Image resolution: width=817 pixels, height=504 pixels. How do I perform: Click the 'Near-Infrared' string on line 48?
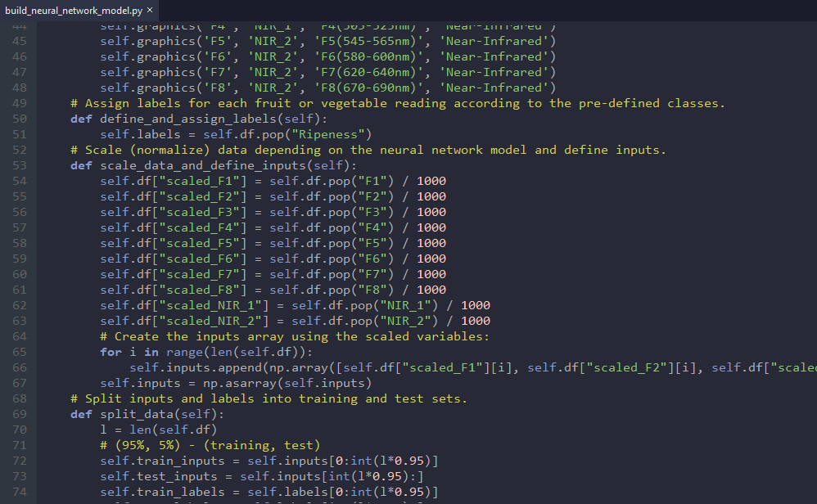[x=495, y=87]
